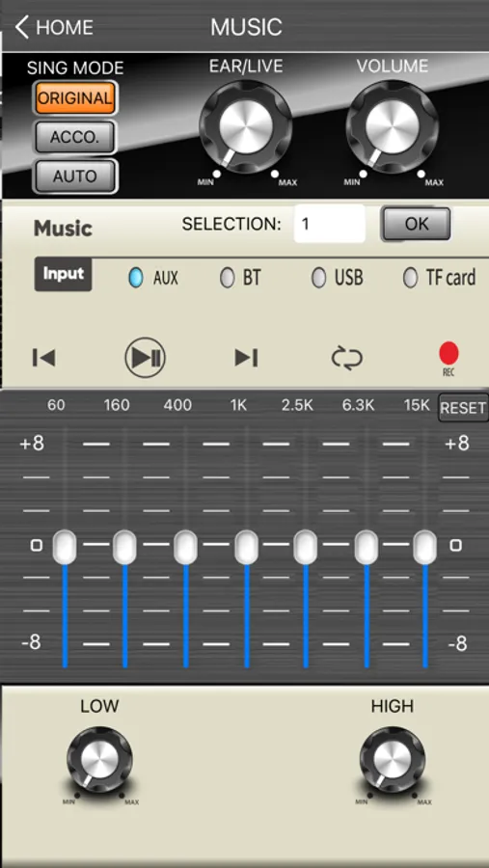Click the VOLUME knob

coord(393,126)
